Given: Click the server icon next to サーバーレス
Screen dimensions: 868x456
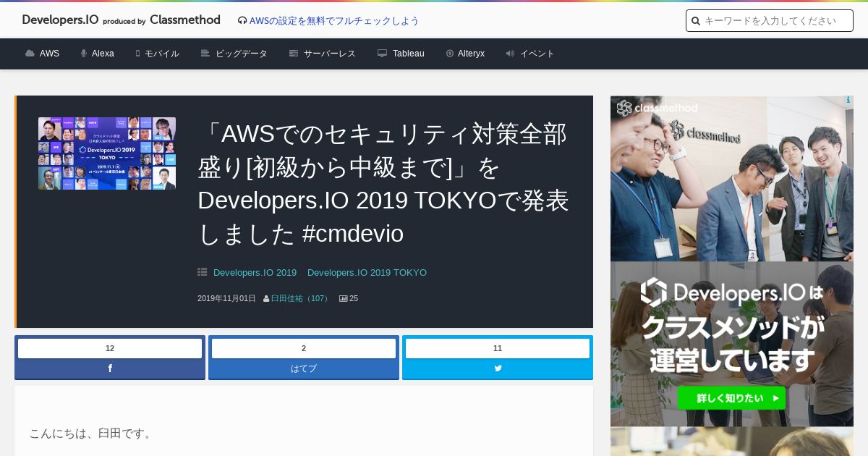Looking at the screenshot, I should (x=294, y=54).
